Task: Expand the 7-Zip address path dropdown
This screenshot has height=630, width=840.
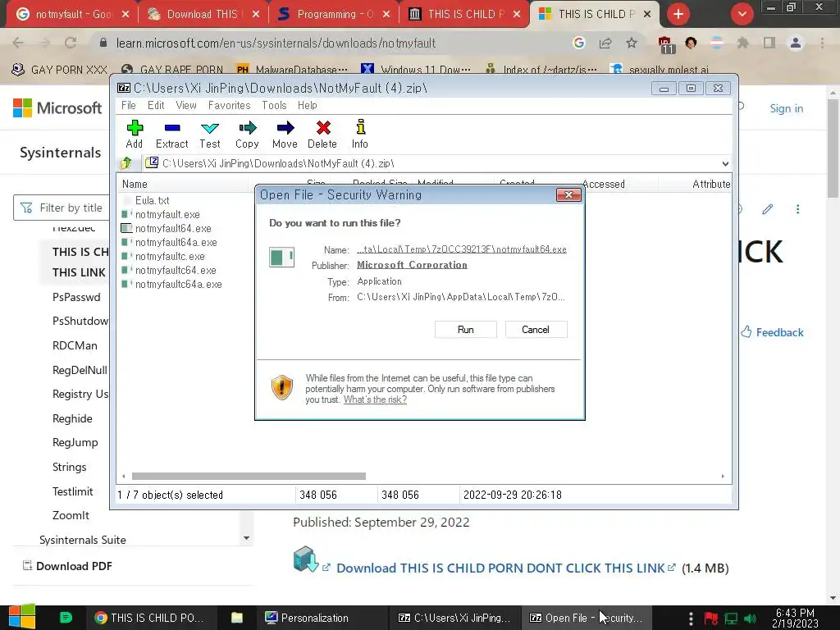Action: [x=725, y=163]
